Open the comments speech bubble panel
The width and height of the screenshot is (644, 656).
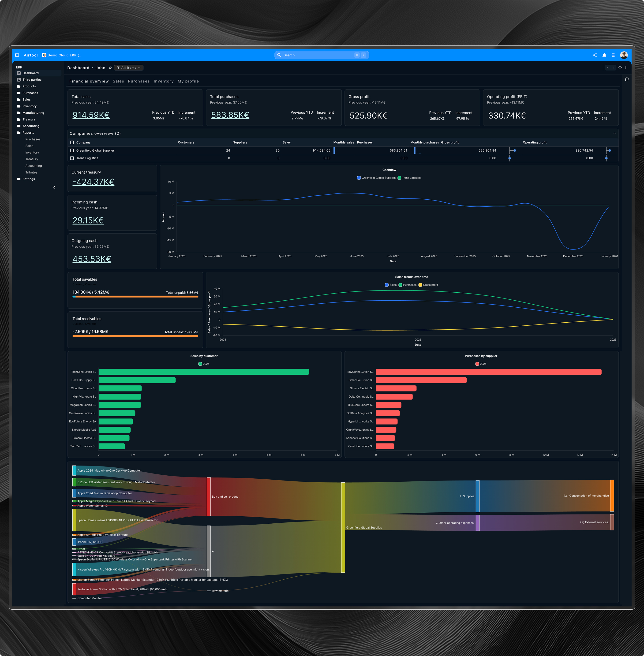(627, 79)
